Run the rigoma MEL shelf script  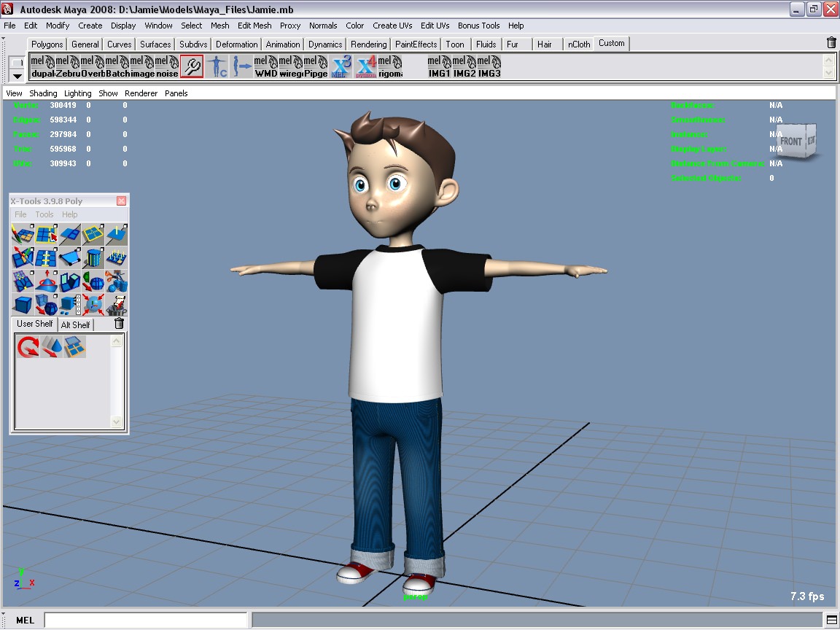[391, 66]
